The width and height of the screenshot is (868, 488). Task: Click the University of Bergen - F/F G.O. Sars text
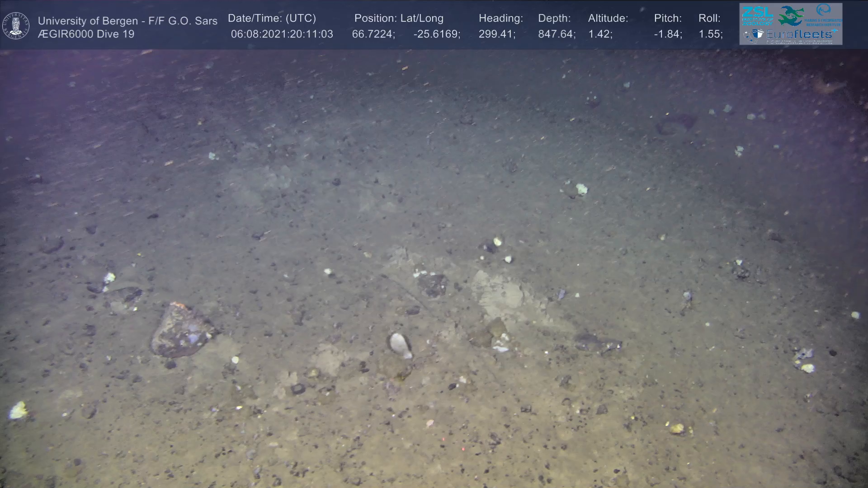[x=127, y=21]
